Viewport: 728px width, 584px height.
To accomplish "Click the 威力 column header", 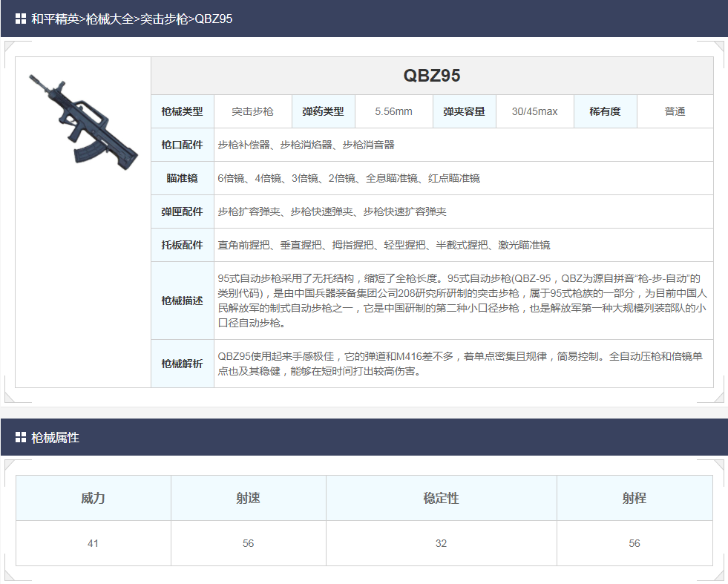I will click(x=94, y=498).
